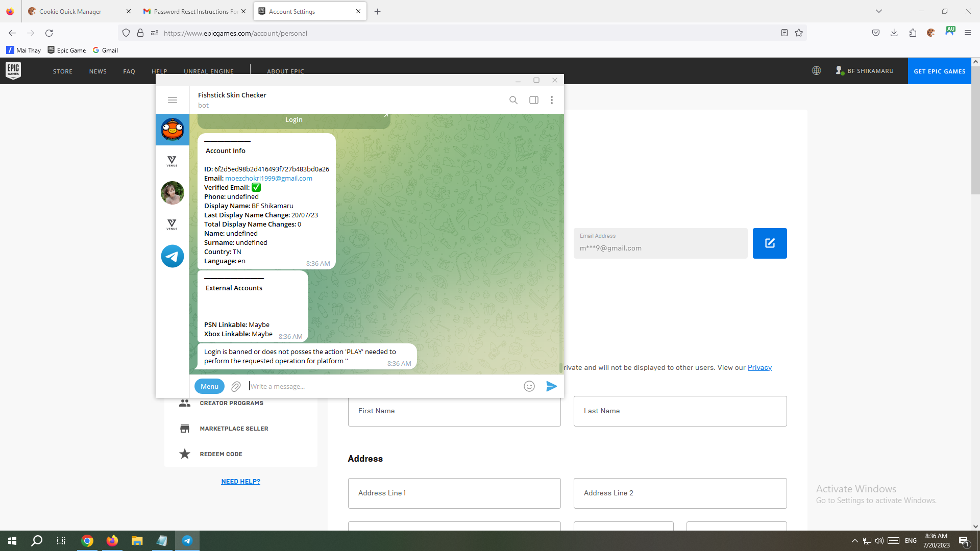Viewport: 980px width, 551px height.
Task: Click the Epic Games logo
Action: coord(13,71)
